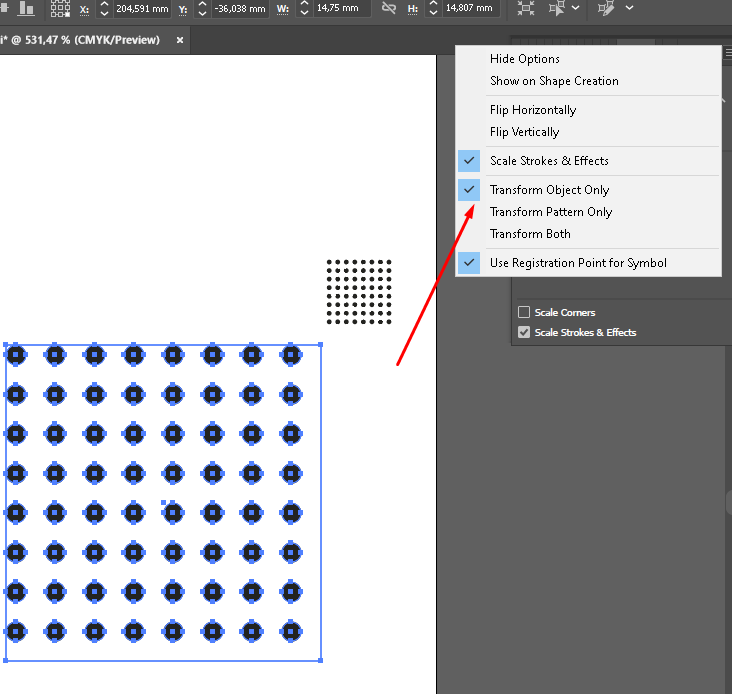
Task: Open dropdown arrow beside the pen edit icon
Action: (629, 8)
